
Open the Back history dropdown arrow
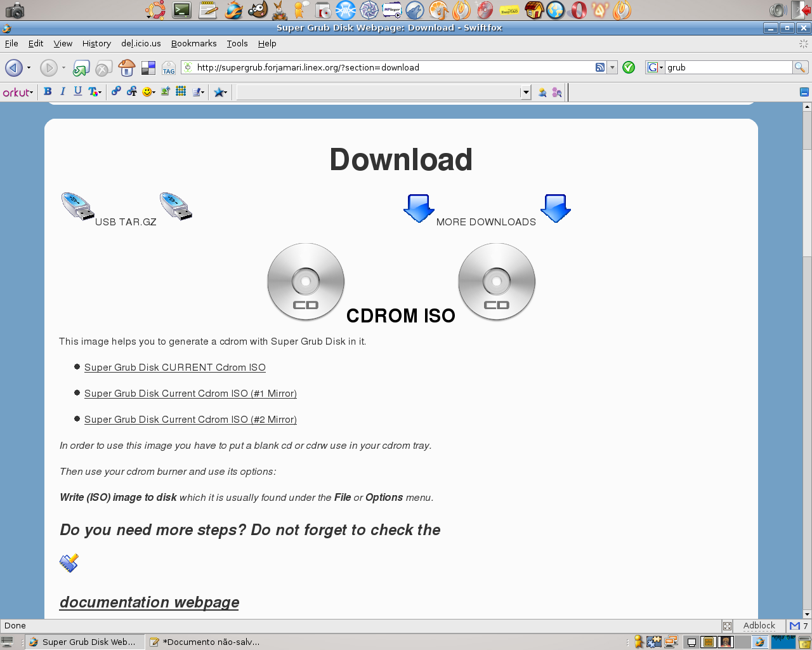29,68
